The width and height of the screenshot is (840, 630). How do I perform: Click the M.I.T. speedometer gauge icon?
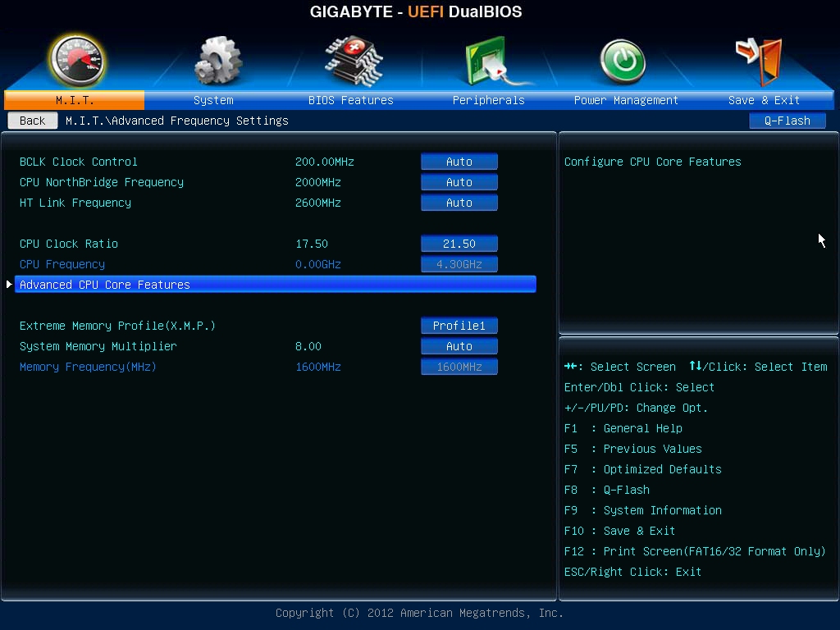76,62
